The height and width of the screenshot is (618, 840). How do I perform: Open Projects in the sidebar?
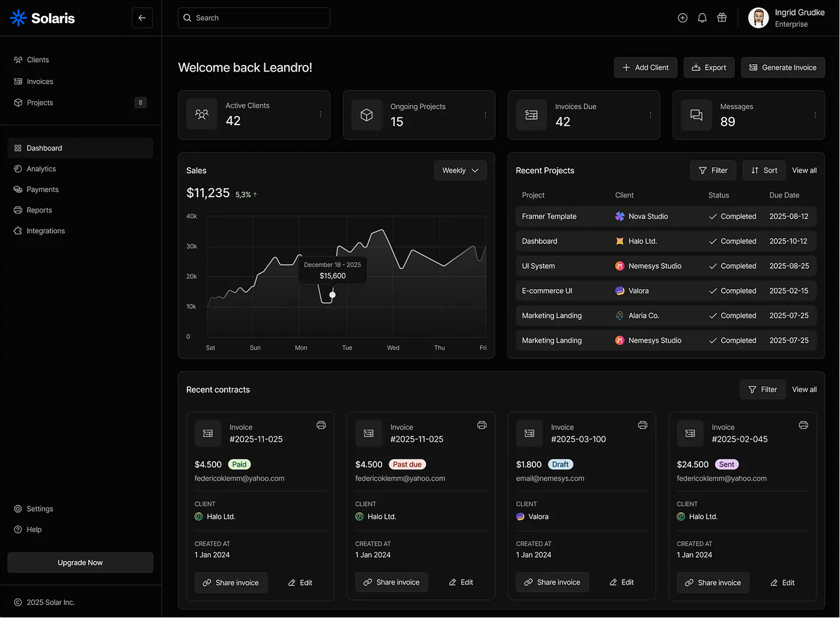click(80, 103)
